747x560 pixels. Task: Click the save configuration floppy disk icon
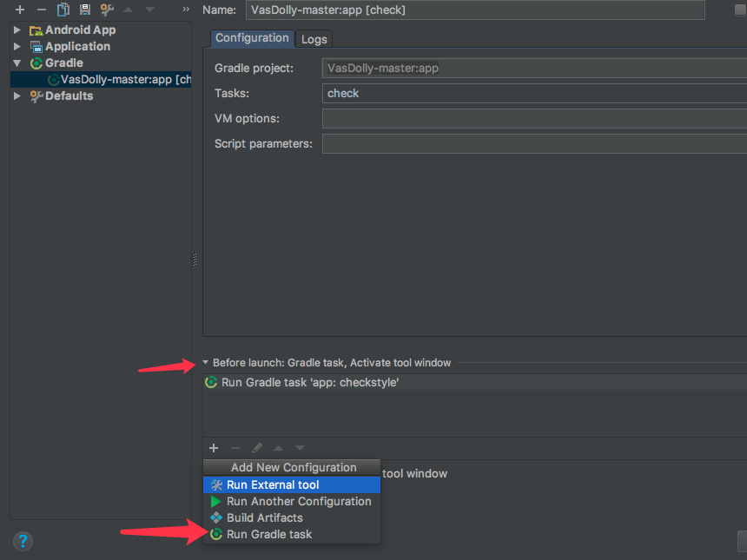coord(84,10)
